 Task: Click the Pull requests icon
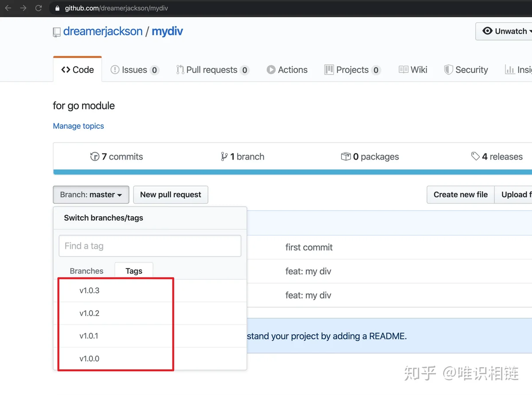(180, 70)
